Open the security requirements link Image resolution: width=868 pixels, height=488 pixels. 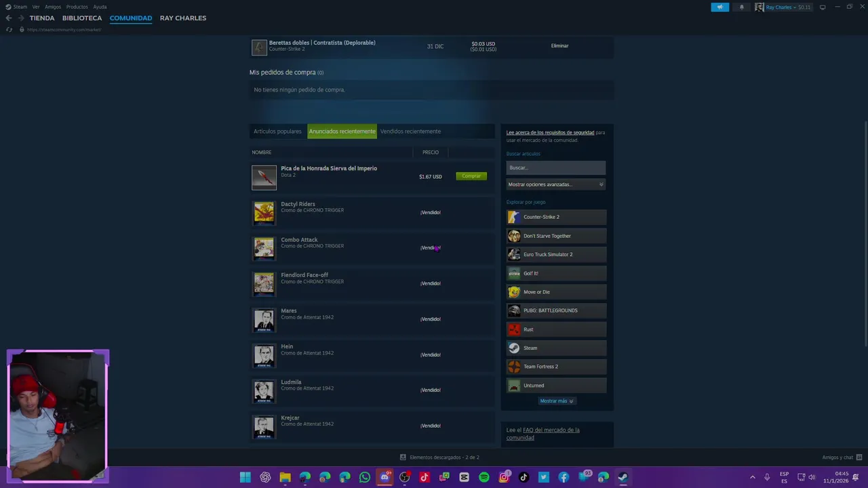(550, 133)
